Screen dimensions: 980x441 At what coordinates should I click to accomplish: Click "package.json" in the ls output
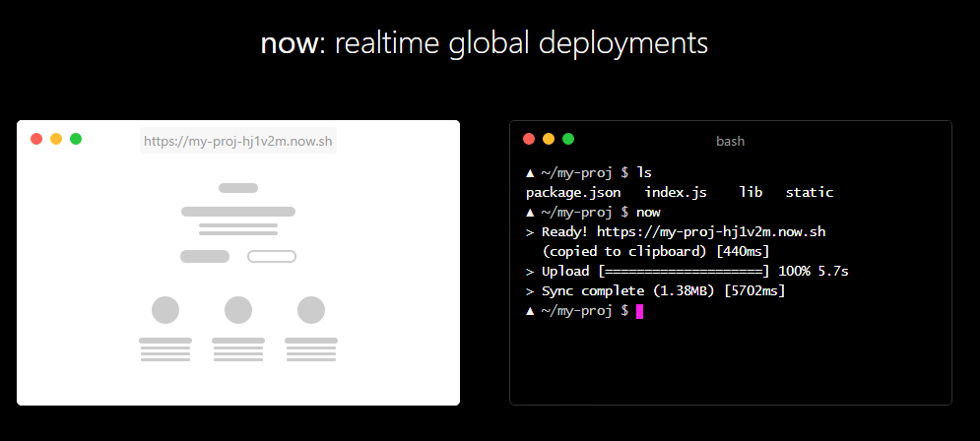pyautogui.click(x=573, y=193)
